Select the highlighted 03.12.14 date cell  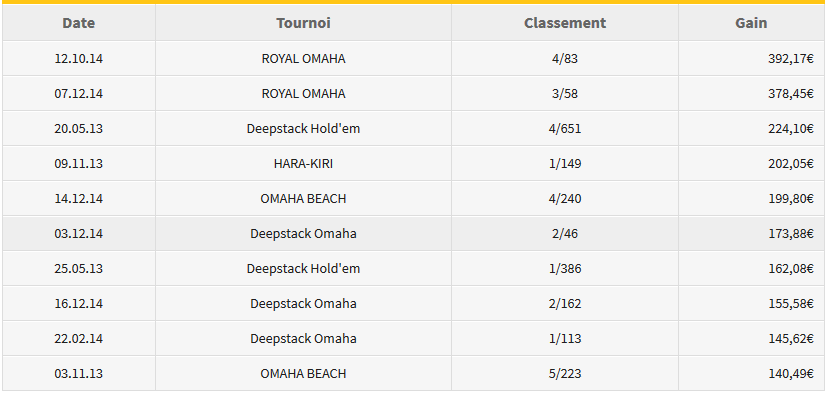click(x=79, y=233)
